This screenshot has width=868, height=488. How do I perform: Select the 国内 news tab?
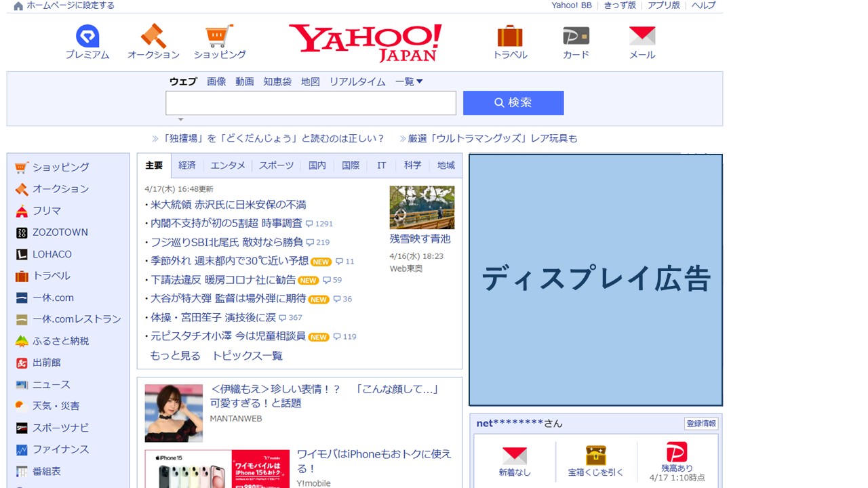click(317, 165)
